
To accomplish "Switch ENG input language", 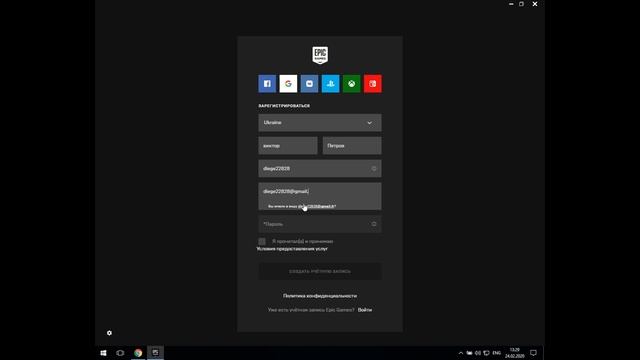I will 497,353.
